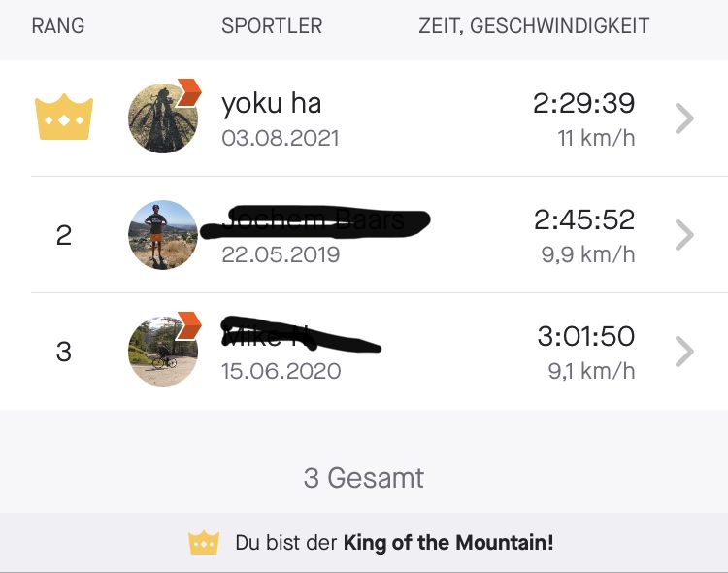Click the 3 Gesamt total label
Image resolution: width=728 pixels, height=573 pixels.
tap(364, 477)
